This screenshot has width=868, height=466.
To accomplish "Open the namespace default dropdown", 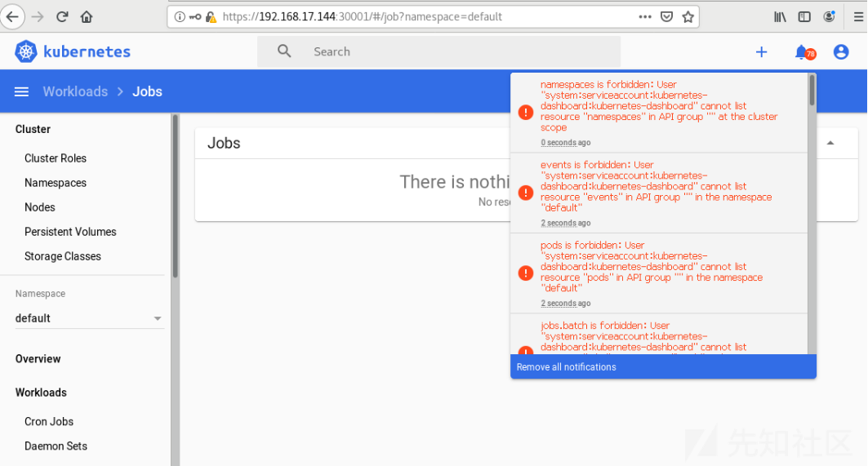I will pyautogui.click(x=89, y=318).
